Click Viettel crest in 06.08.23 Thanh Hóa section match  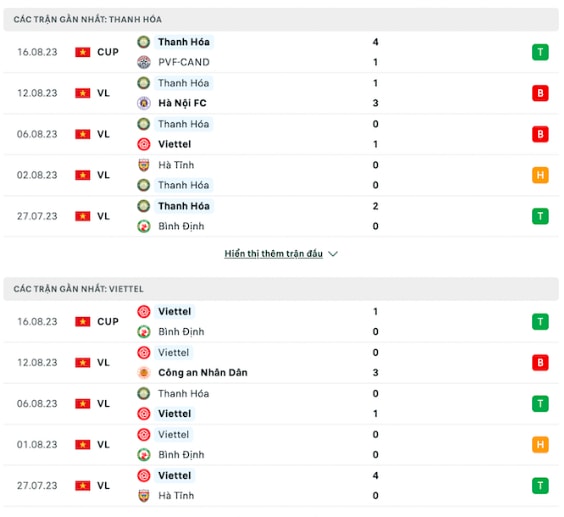[x=144, y=144]
